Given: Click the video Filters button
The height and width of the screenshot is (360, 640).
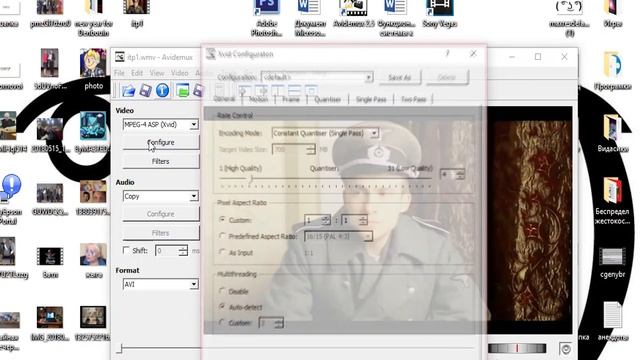Looking at the screenshot, I should coord(161,162).
